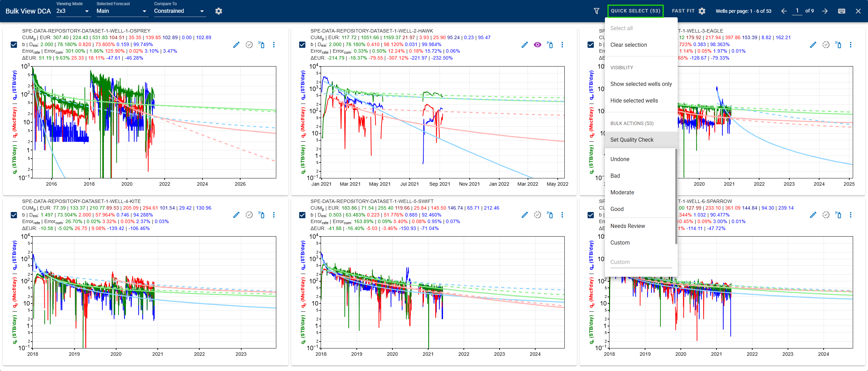Change the Compare To dropdown
The image size is (868, 371).
(180, 11)
